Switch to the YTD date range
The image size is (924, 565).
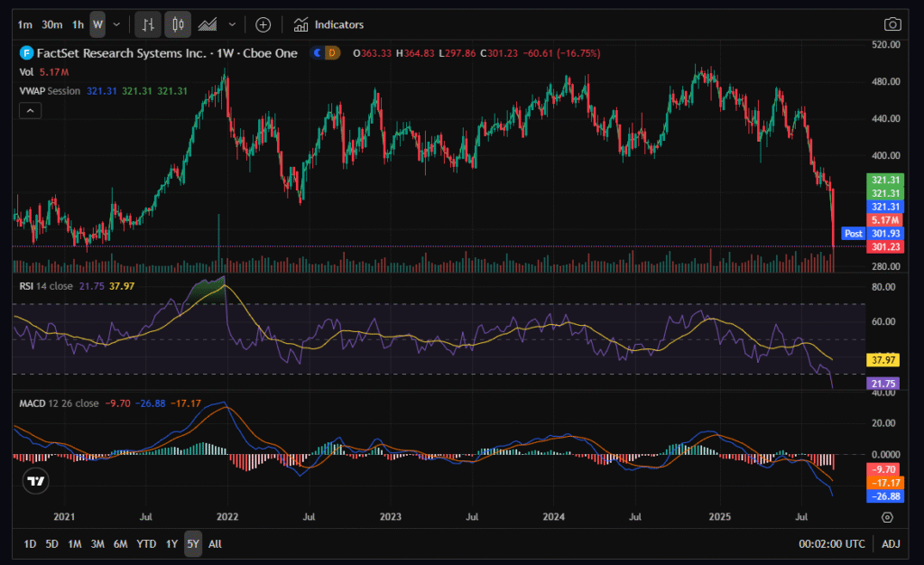(x=146, y=544)
